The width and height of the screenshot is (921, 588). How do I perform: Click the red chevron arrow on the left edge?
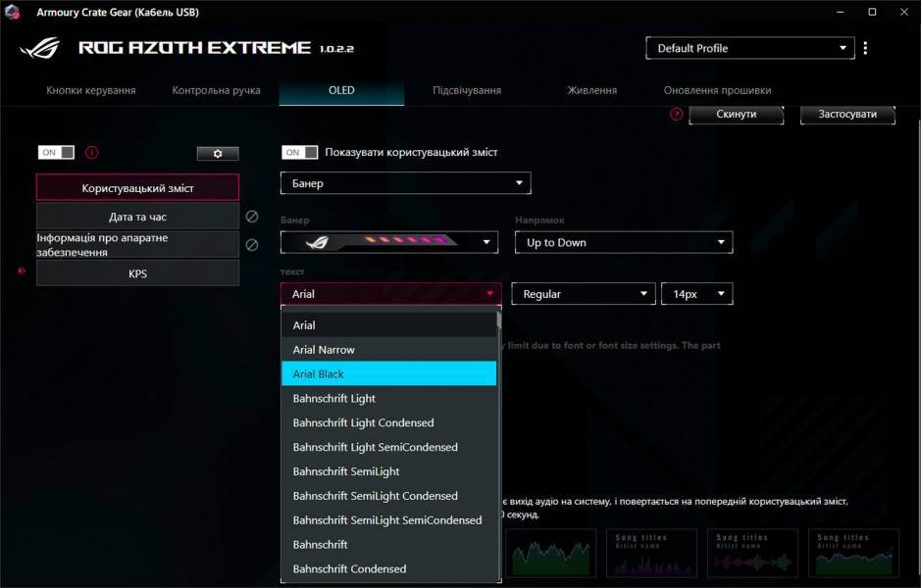(21, 271)
